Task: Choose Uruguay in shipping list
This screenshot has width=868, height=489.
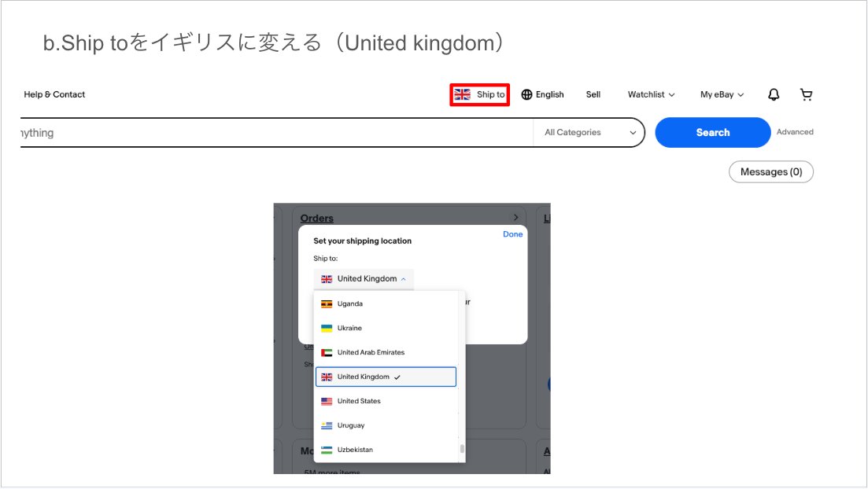Action: coord(352,425)
